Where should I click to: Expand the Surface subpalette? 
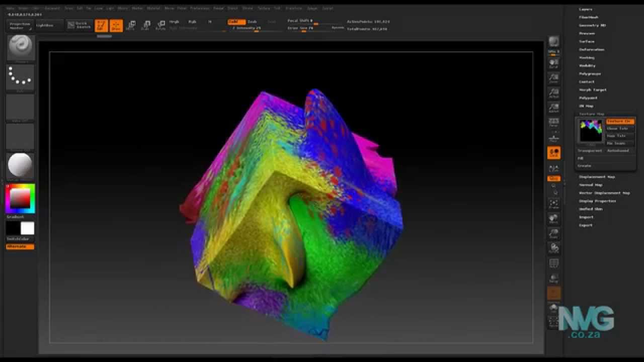(587, 42)
